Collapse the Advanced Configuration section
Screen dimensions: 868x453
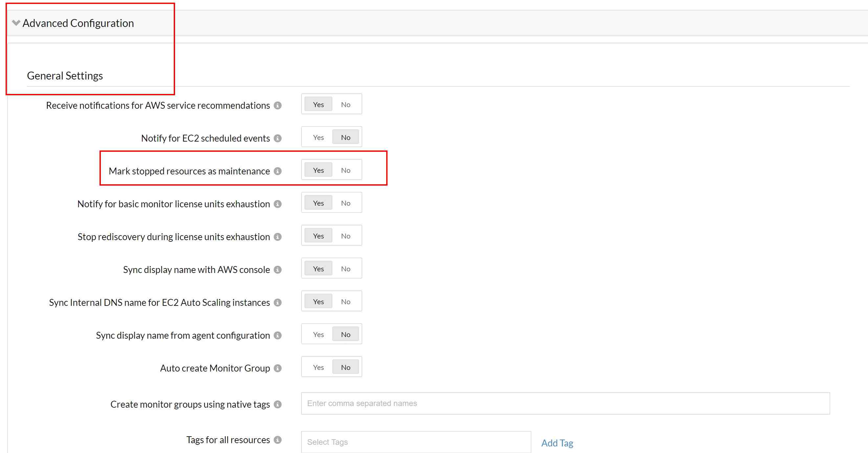[x=16, y=23]
